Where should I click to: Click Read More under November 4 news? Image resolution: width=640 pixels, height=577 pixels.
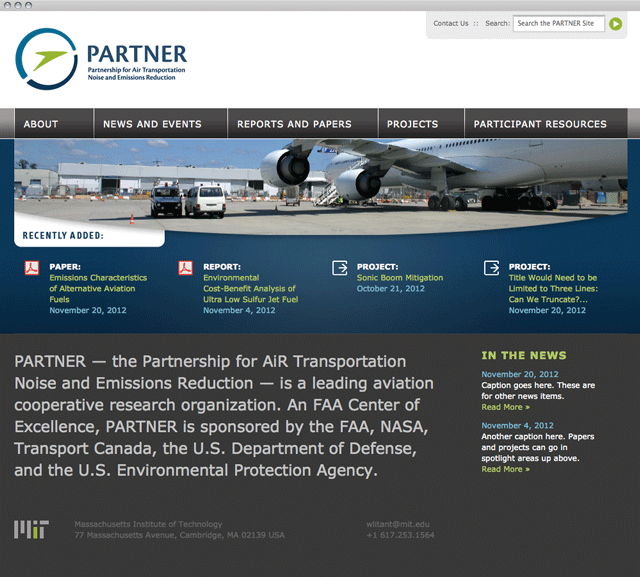pos(505,469)
